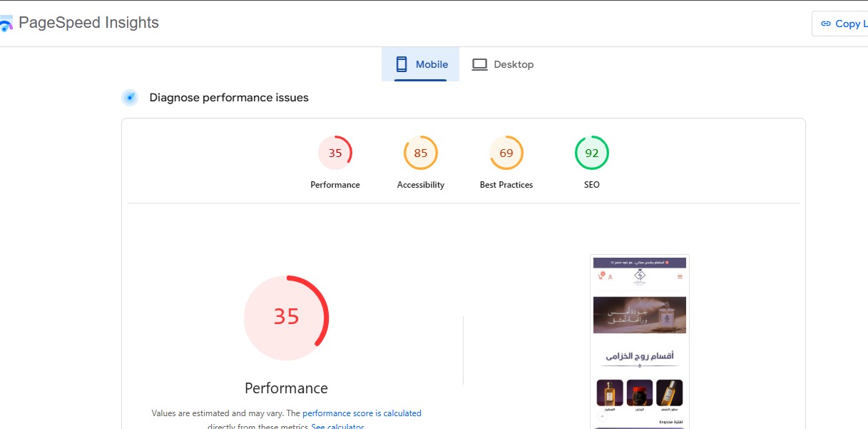868x429 pixels.
Task: Select the Accessibility score gauge showing 85
Action: pos(421,153)
